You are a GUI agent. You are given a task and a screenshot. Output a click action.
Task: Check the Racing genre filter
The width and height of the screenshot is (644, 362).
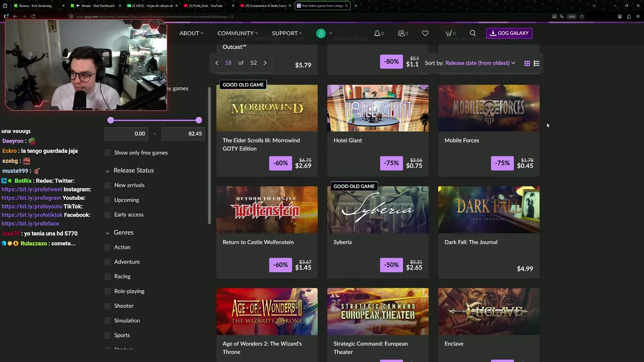click(107, 277)
